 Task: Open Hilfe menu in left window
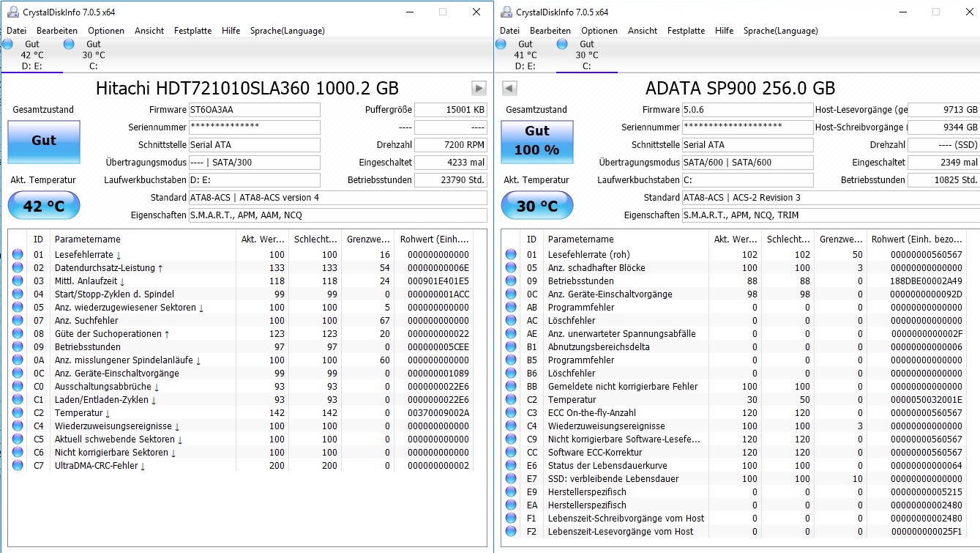pos(231,31)
